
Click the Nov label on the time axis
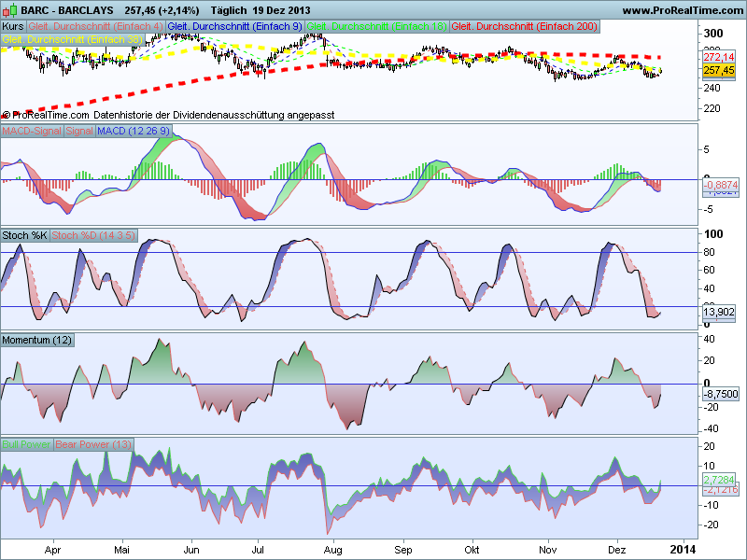coord(548,550)
